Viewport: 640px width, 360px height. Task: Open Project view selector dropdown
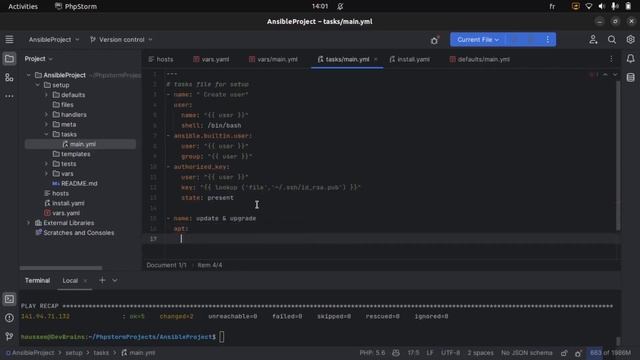click(38, 59)
